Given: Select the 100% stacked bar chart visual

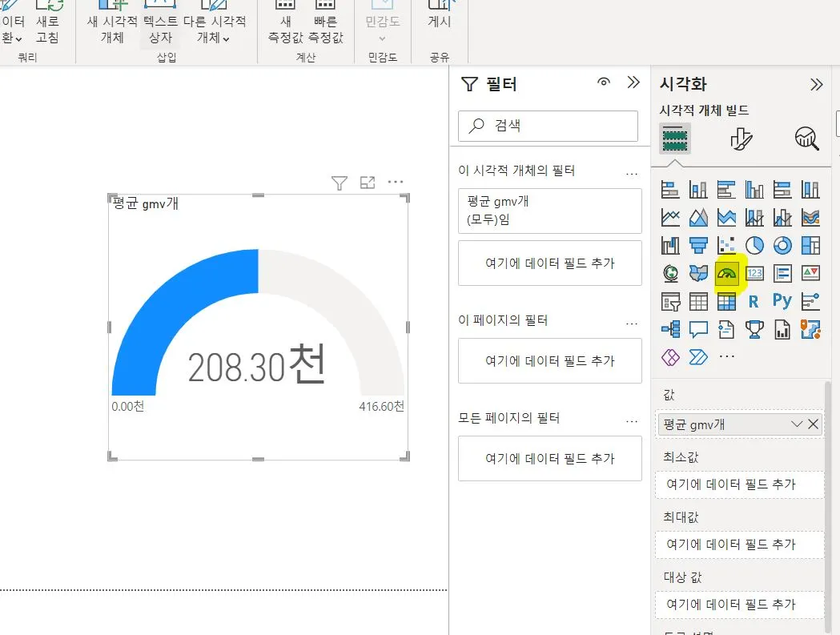Looking at the screenshot, I should tap(782, 190).
